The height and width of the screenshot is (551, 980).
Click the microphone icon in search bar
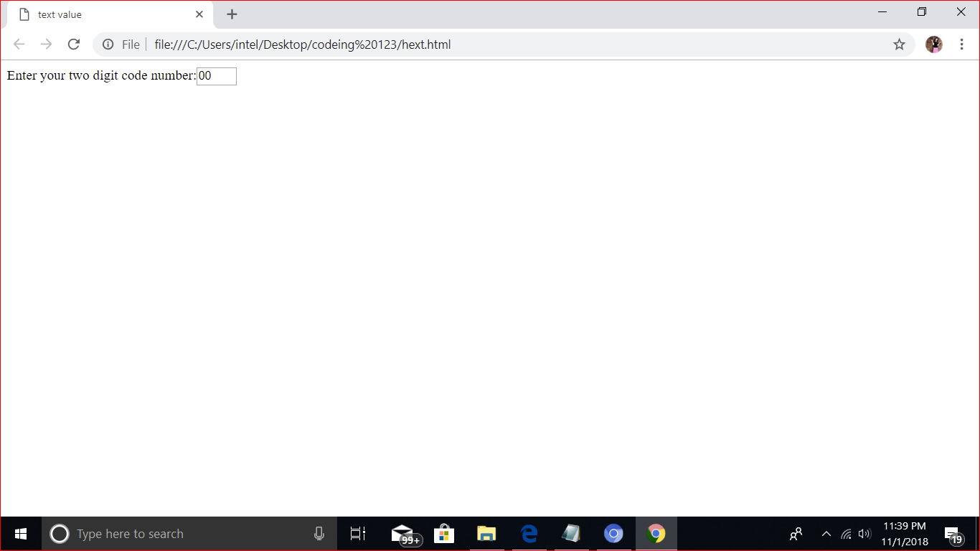[319, 534]
